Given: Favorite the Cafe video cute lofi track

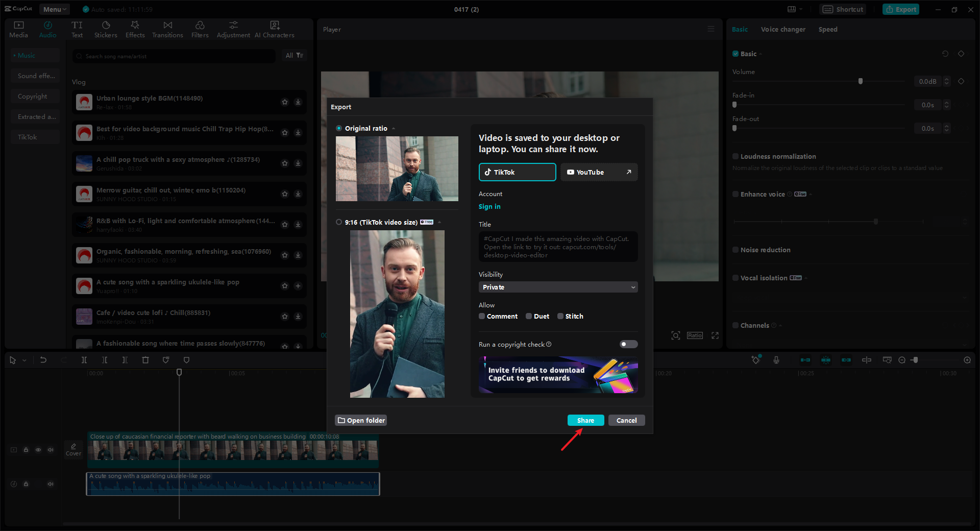Looking at the screenshot, I should tap(285, 317).
